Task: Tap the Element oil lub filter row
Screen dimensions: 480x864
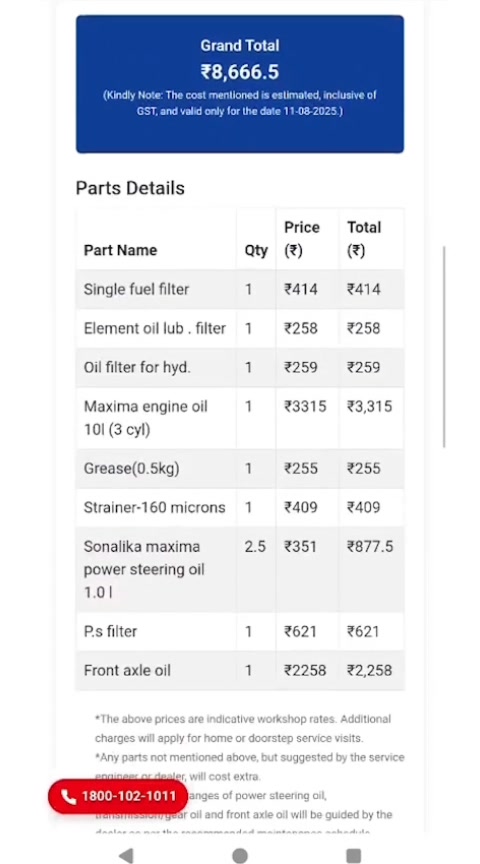Action: (240, 328)
